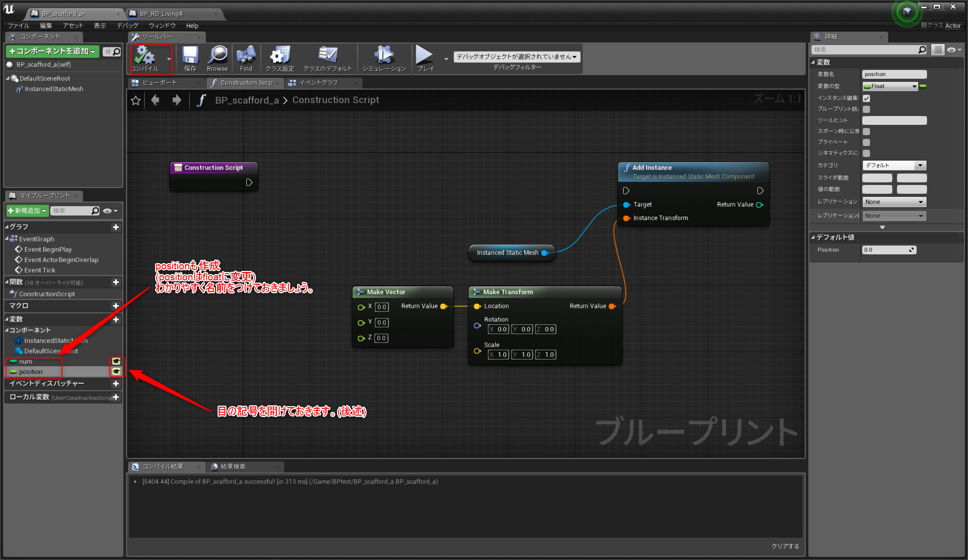
Task: Click the 変数名 field containing position
Action: pos(894,75)
